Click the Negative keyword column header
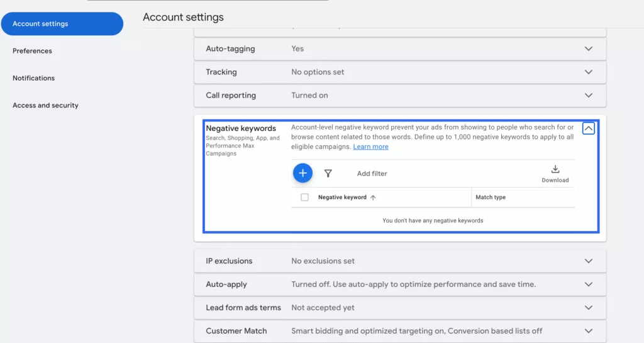This screenshot has height=343, width=644. pos(342,197)
